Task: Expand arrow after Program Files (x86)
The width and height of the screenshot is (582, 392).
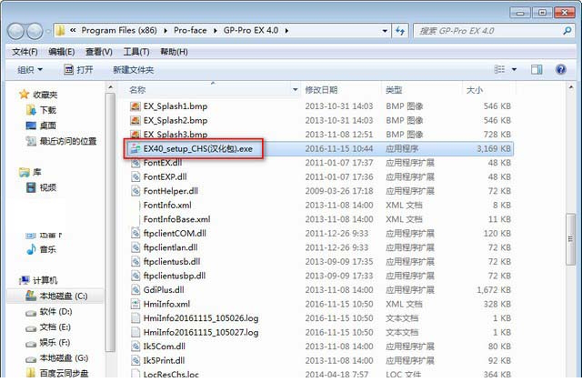Action: click(166, 31)
